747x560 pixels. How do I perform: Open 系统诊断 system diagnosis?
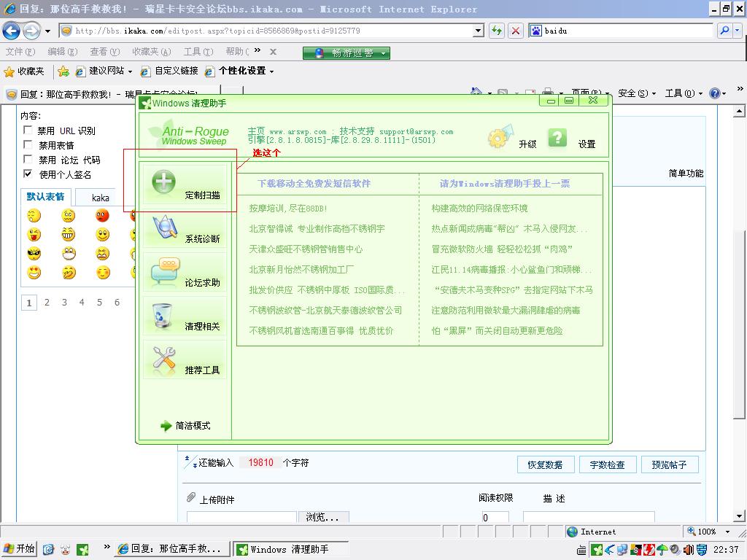(185, 230)
